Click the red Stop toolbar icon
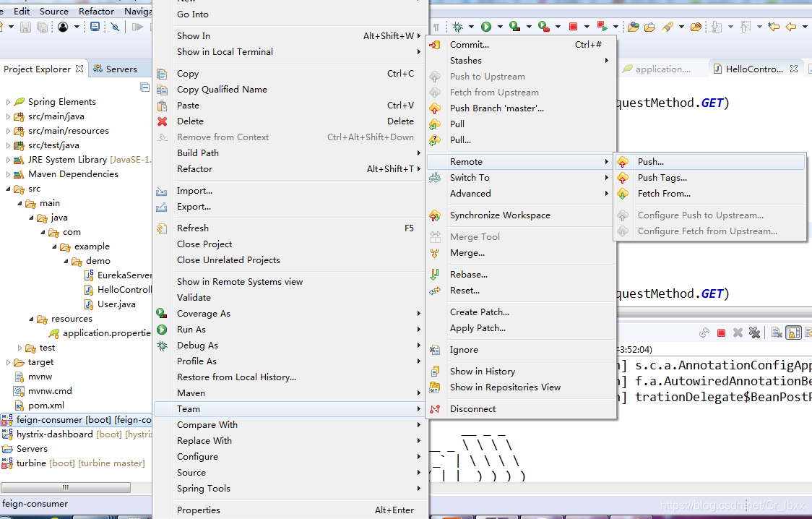The height and width of the screenshot is (519, 812). coord(573,27)
